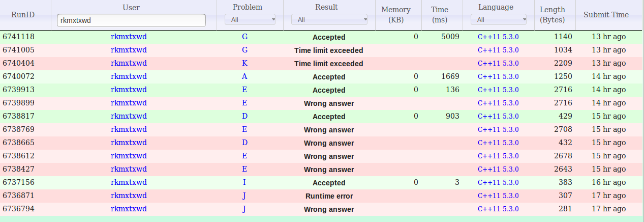Open the Language filter dropdown
The width and height of the screenshot is (644, 222).
(499, 20)
